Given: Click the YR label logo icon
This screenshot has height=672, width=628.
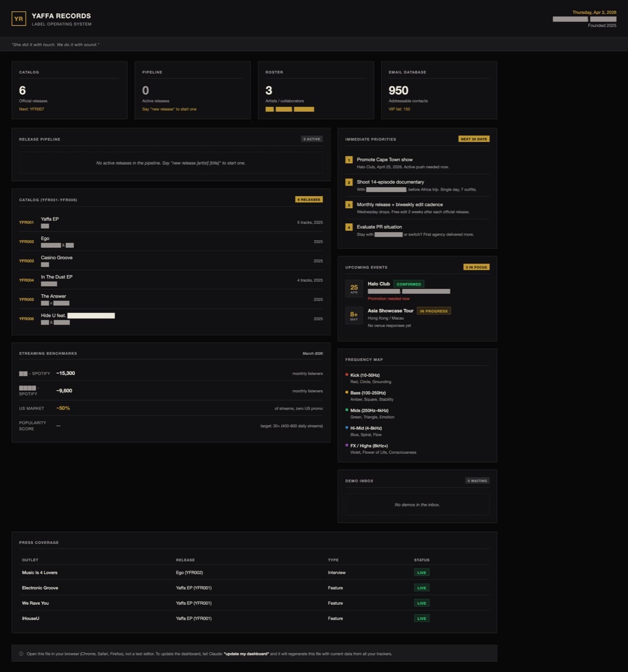Looking at the screenshot, I should (19, 18).
